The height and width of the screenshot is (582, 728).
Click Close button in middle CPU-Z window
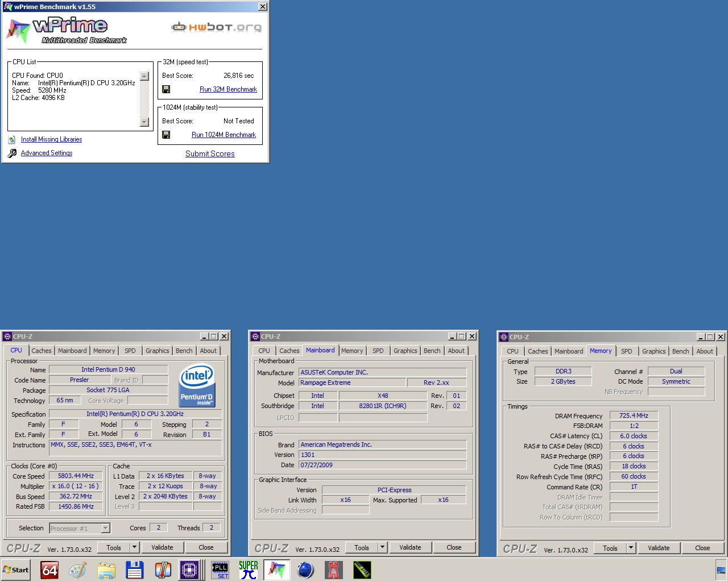click(x=454, y=547)
